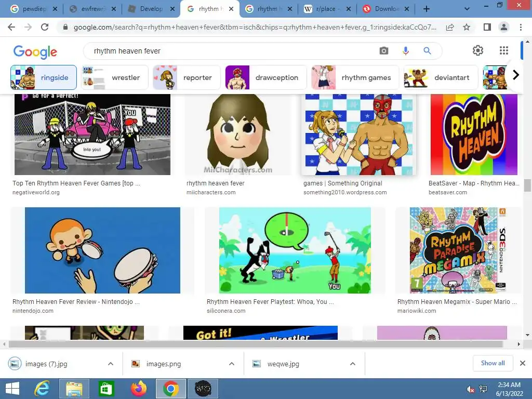Open the Google apps grid
This screenshot has width=532, height=399.
click(x=504, y=50)
